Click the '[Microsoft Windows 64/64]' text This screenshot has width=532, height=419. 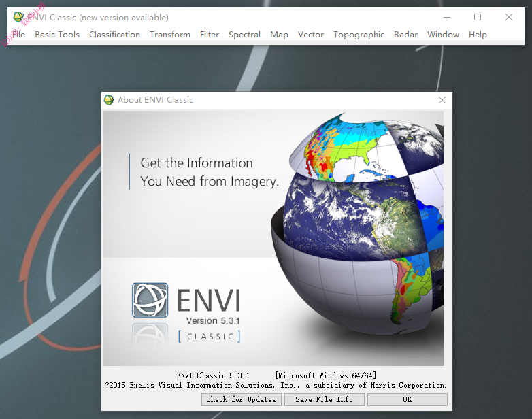[x=326, y=375]
